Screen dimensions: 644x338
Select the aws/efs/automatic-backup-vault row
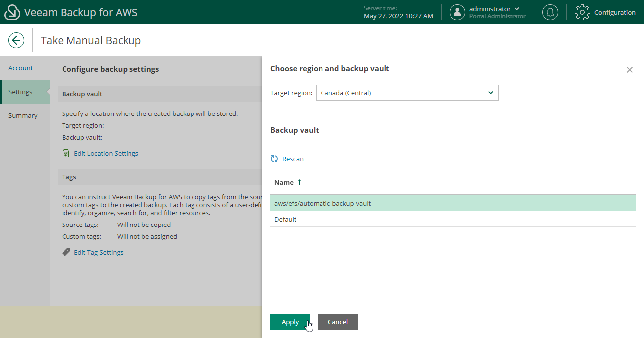(452, 203)
